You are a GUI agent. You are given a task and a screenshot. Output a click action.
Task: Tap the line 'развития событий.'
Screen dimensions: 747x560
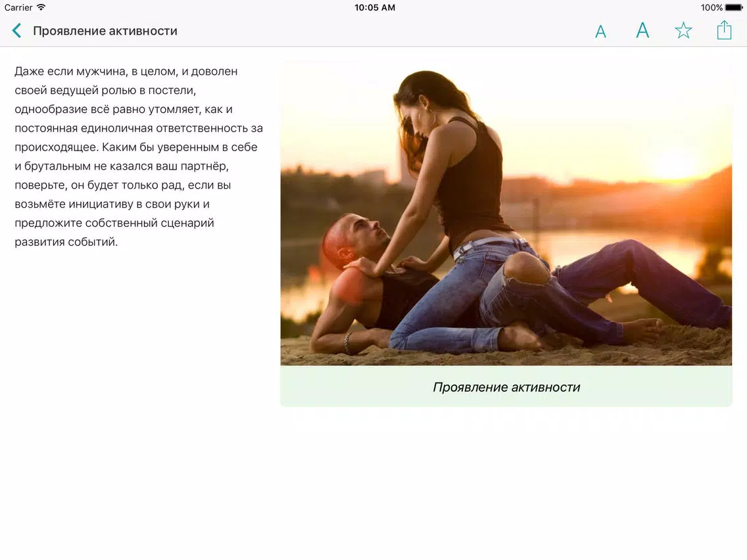click(x=66, y=242)
